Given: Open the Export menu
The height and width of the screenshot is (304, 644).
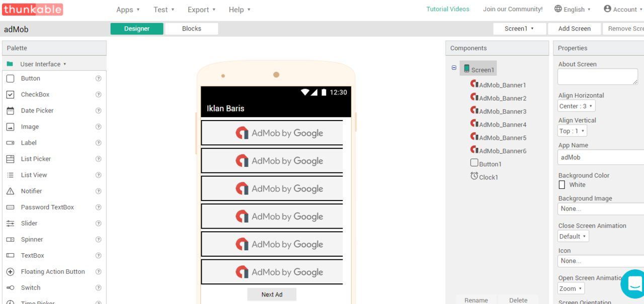Looking at the screenshot, I should [201, 10].
